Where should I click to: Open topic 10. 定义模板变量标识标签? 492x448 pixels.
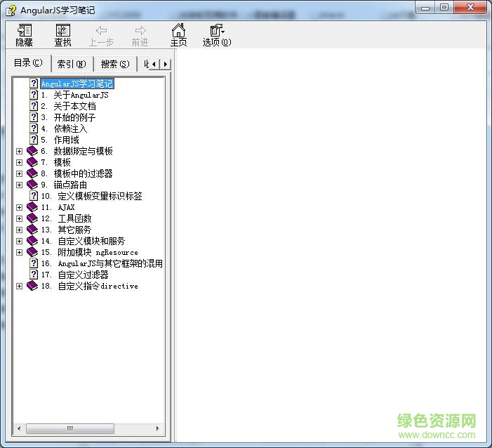[92, 196]
